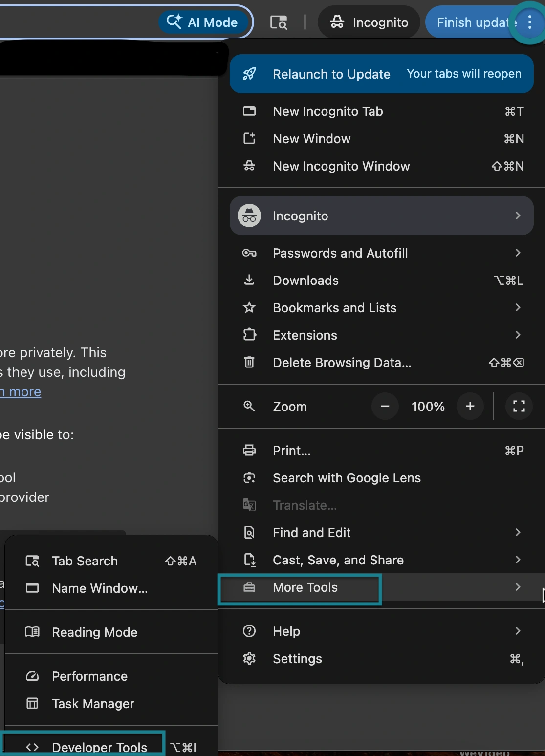This screenshot has height=756, width=545.
Task: Open Developer Tools
Action: coord(111,747)
